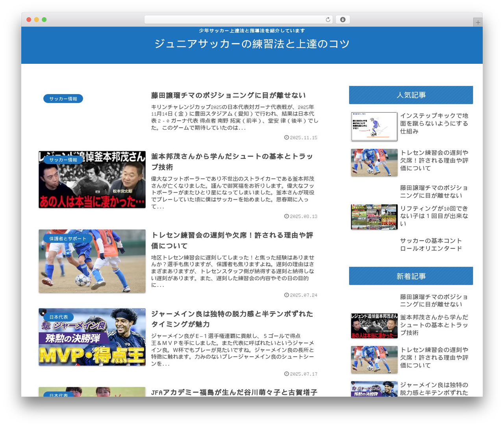Open popular article サッカーの基本コントロールオリエンタード
The width and height of the screenshot is (504, 427).
431,245
